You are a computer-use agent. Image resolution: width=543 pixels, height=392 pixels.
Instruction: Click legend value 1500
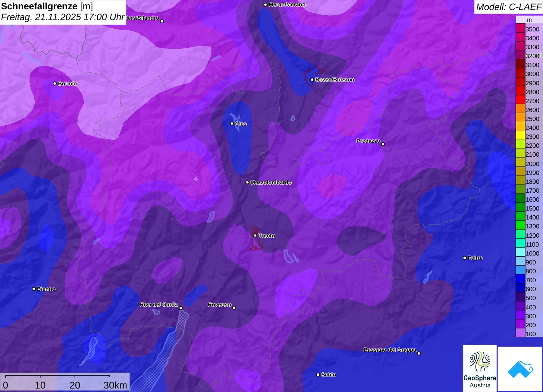click(532, 208)
